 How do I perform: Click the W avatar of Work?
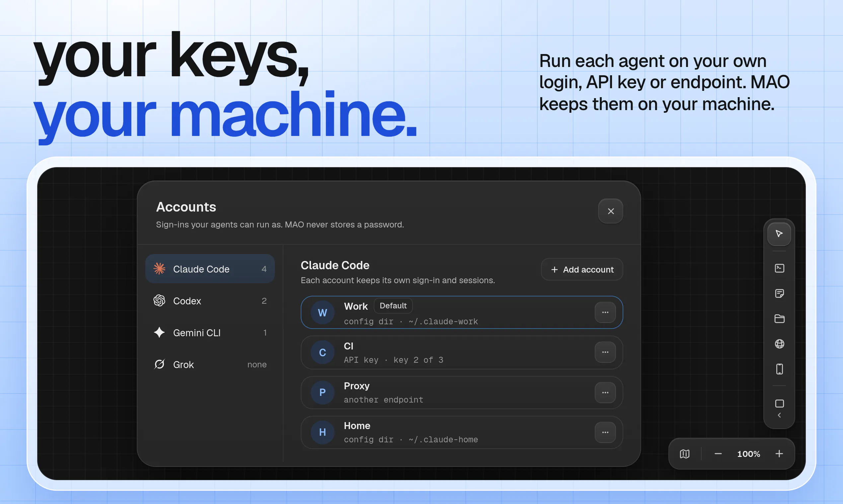coord(323,312)
